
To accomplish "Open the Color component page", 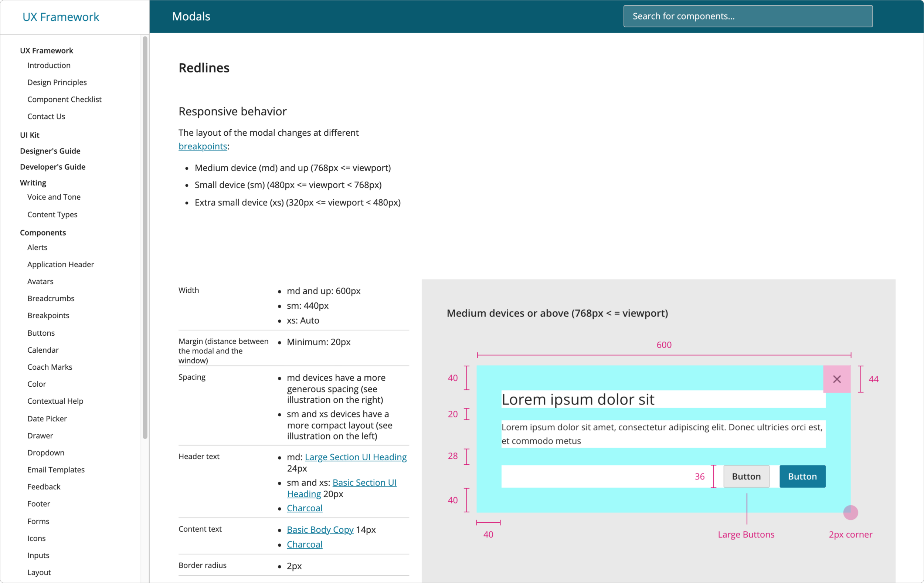I will pos(37,384).
